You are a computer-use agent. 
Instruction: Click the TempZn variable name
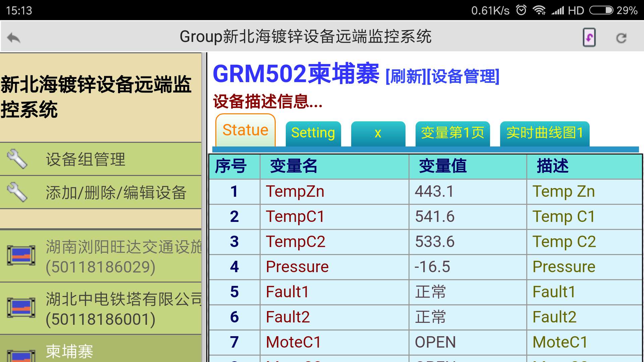(295, 192)
